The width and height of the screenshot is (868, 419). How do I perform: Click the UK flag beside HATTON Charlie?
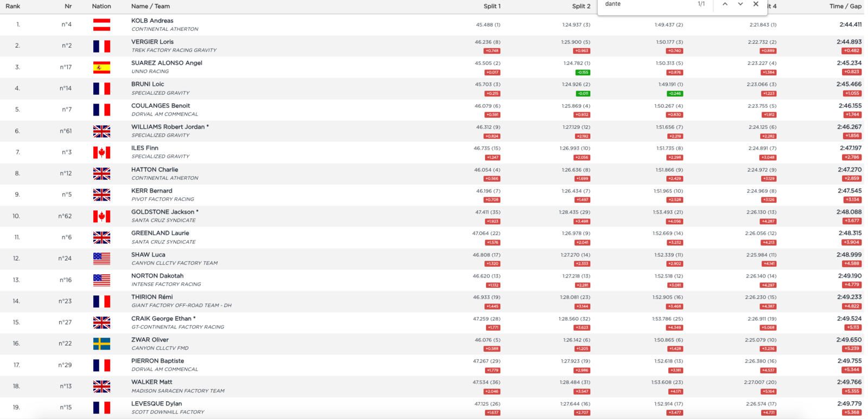101,174
